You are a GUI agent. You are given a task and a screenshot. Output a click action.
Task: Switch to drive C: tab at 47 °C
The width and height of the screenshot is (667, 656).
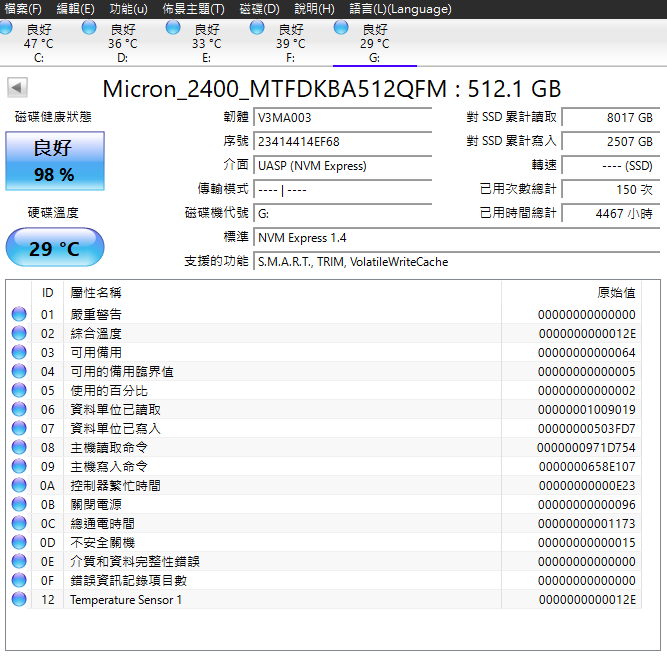tap(38, 43)
